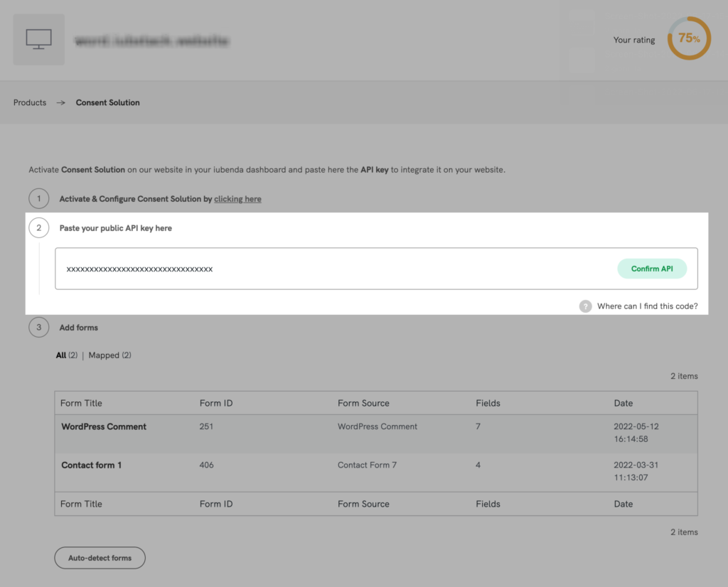Viewport: 728px width, 587px height.
Task: Click the Auto-detect forms button
Action: point(100,558)
